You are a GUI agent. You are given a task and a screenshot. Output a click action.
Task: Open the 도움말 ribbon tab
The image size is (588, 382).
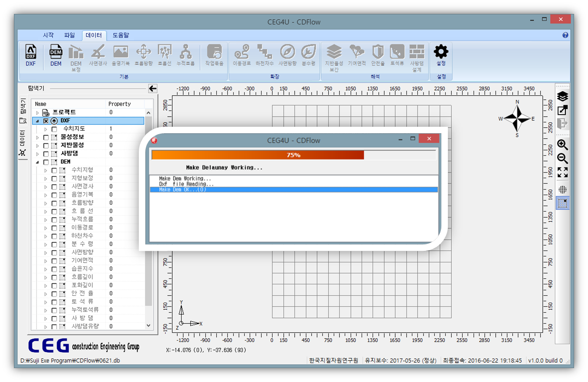(x=121, y=35)
